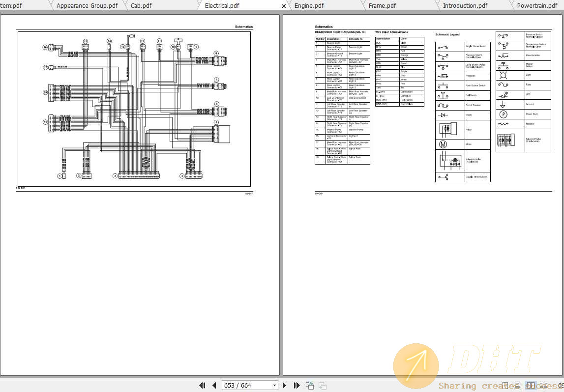The image size is (564, 392).
Task: Go to the previous page
Action: [214, 385]
